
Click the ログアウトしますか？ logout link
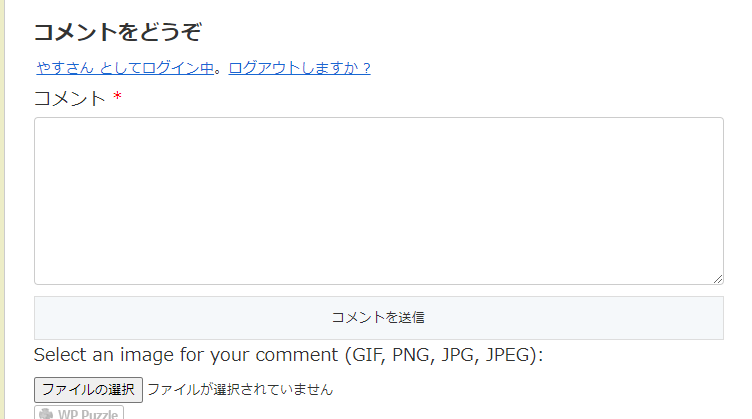pyautogui.click(x=300, y=68)
